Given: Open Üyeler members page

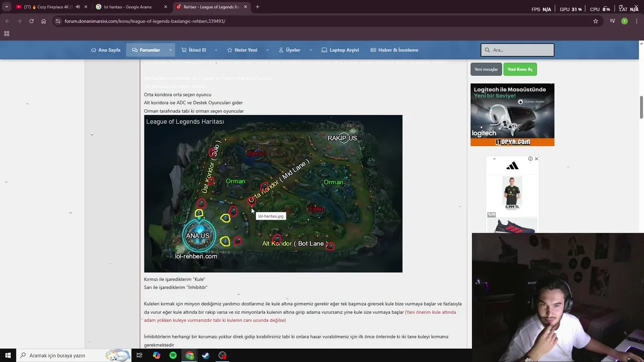Looking at the screenshot, I should click(289, 50).
